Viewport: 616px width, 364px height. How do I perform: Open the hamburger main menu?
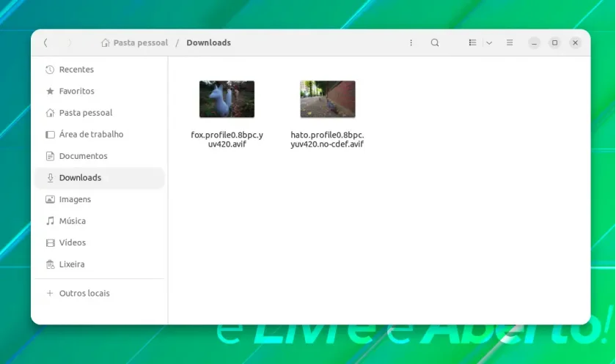click(x=510, y=42)
